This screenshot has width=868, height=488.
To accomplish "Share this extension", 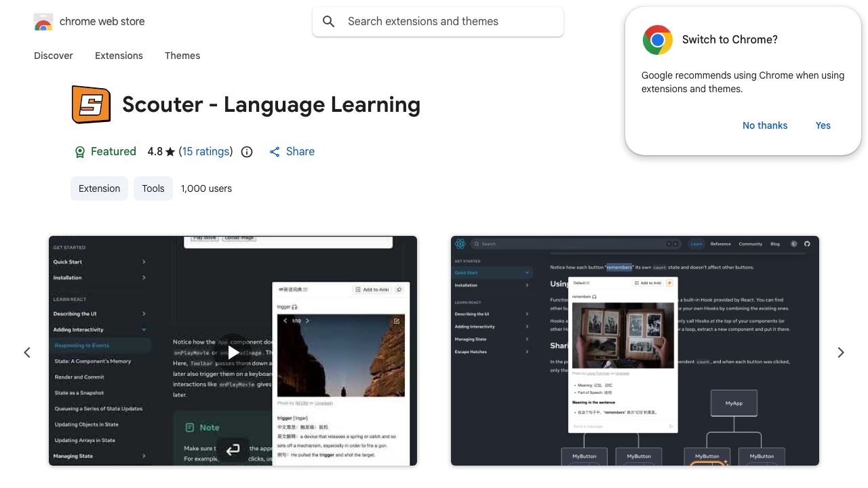I will [292, 152].
